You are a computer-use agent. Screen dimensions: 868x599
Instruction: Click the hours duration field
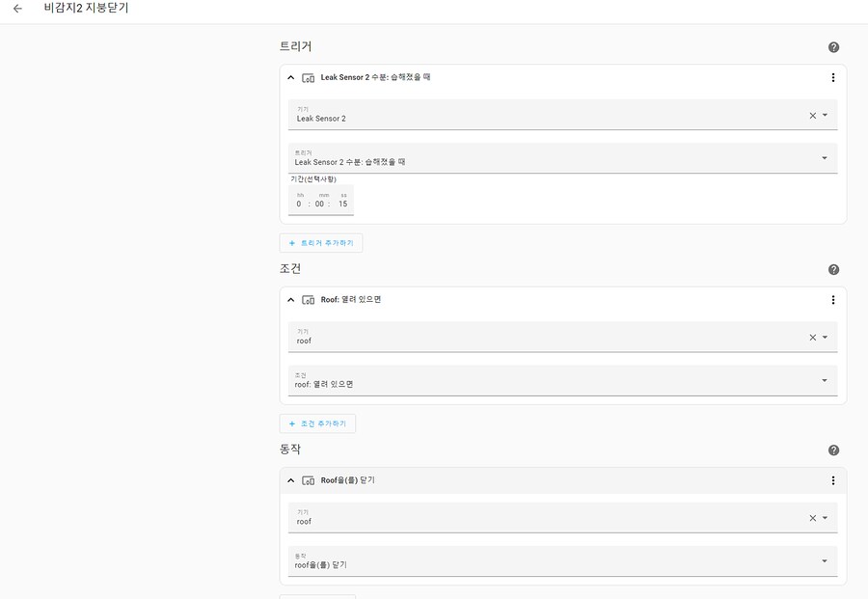299,204
